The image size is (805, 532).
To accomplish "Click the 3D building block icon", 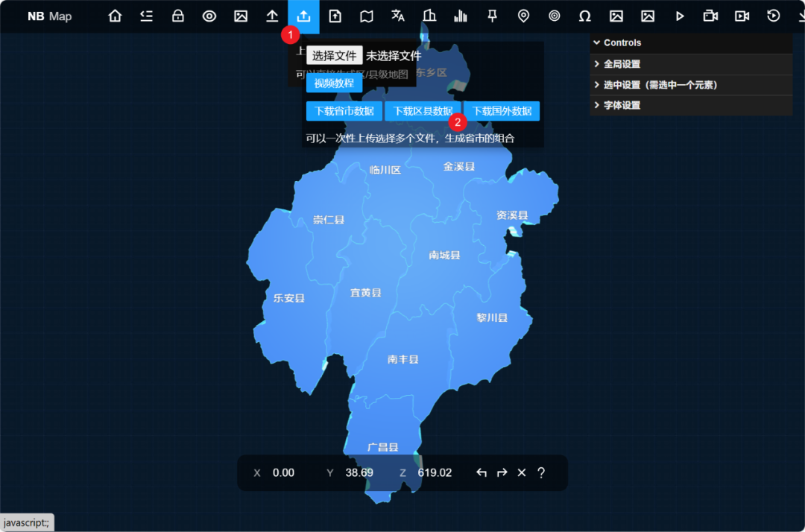I will pyautogui.click(x=429, y=16).
